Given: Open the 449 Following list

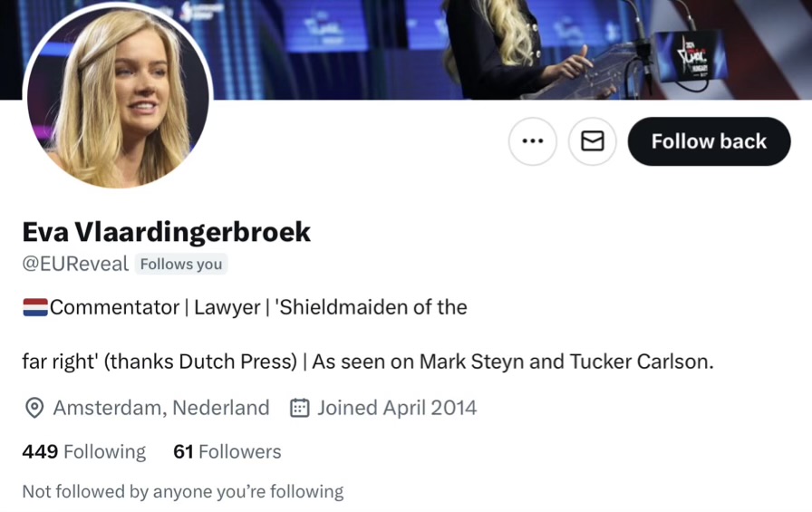Looking at the screenshot, I should (x=84, y=451).
